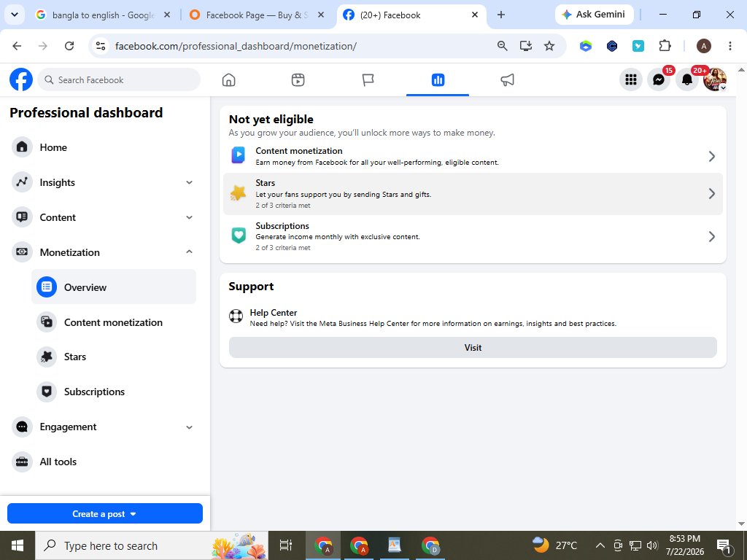The width and height of the screenshot is (747, 560).
Task: Go back to previous page
Action: pos(18,46)
